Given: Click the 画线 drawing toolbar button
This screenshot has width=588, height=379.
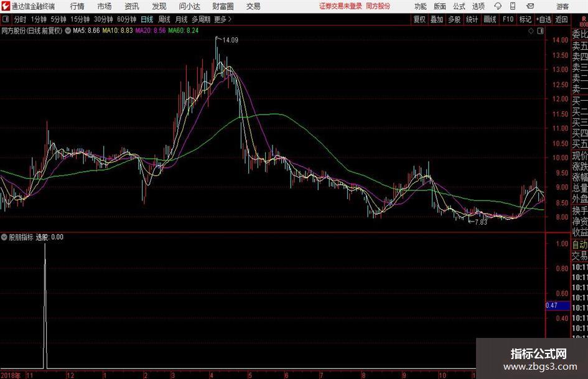Looking at the screenshot, I should [x=490, y=19].
